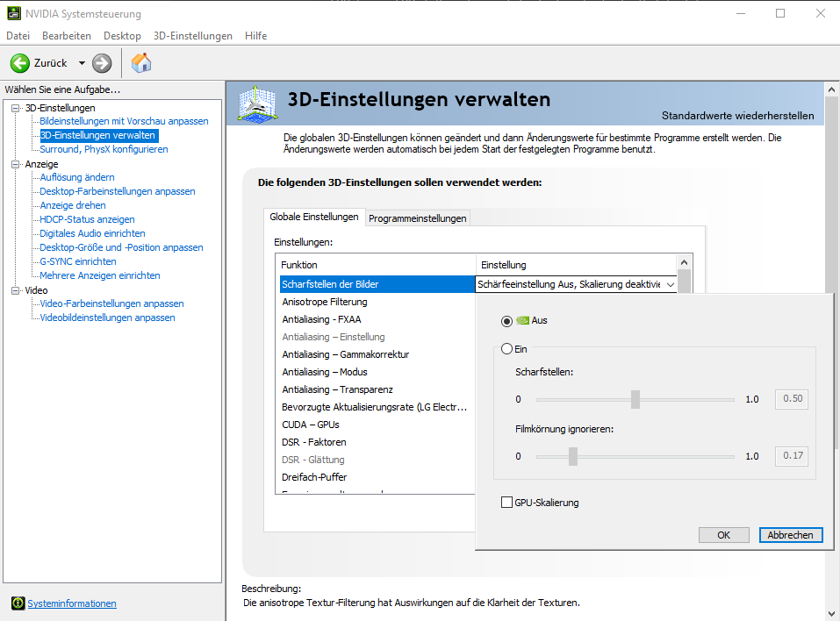Open Digitales Audio einrichten

93,233
